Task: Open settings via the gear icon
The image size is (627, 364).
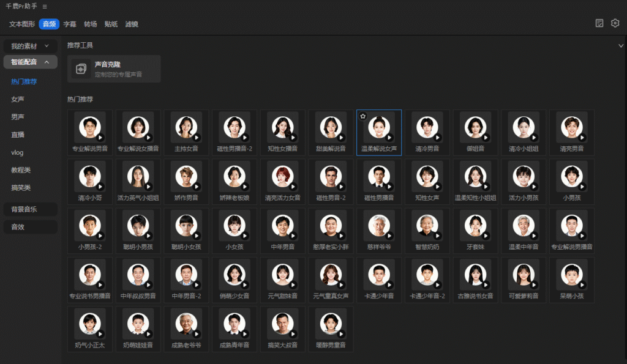Action: click(615, 23)
